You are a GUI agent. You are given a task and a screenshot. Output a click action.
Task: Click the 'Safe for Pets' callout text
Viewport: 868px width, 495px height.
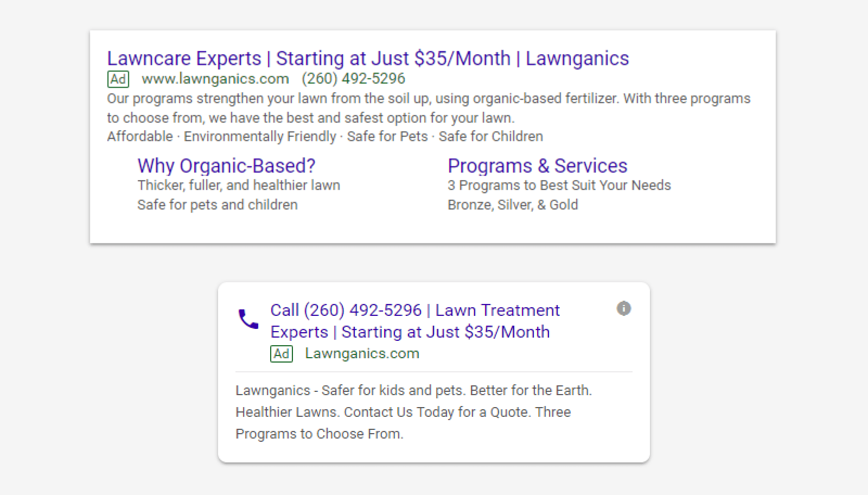click(386, 136)
